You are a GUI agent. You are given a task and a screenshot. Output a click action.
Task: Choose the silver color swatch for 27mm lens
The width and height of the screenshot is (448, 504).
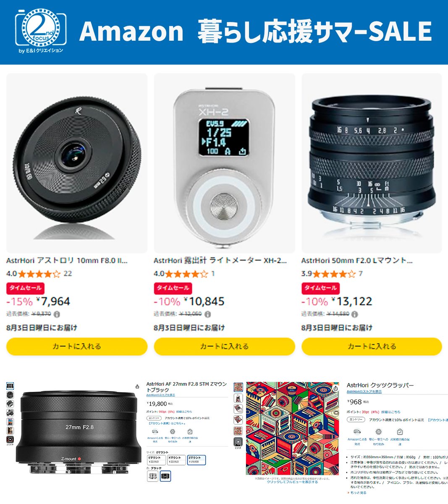153,476
